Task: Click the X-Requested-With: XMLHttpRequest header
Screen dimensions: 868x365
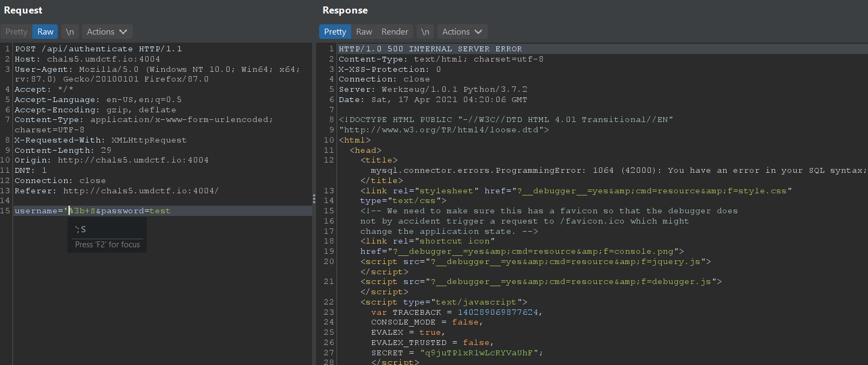Action: tap(100, 140)
